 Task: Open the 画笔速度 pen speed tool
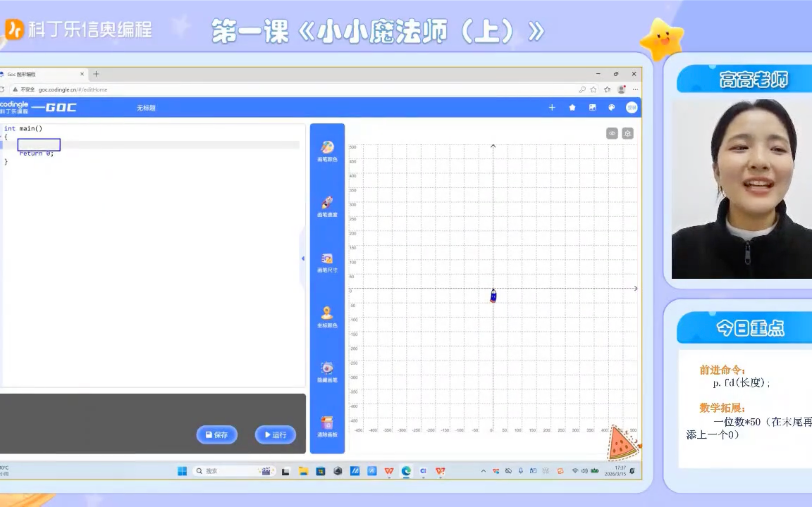coord(327,207)
